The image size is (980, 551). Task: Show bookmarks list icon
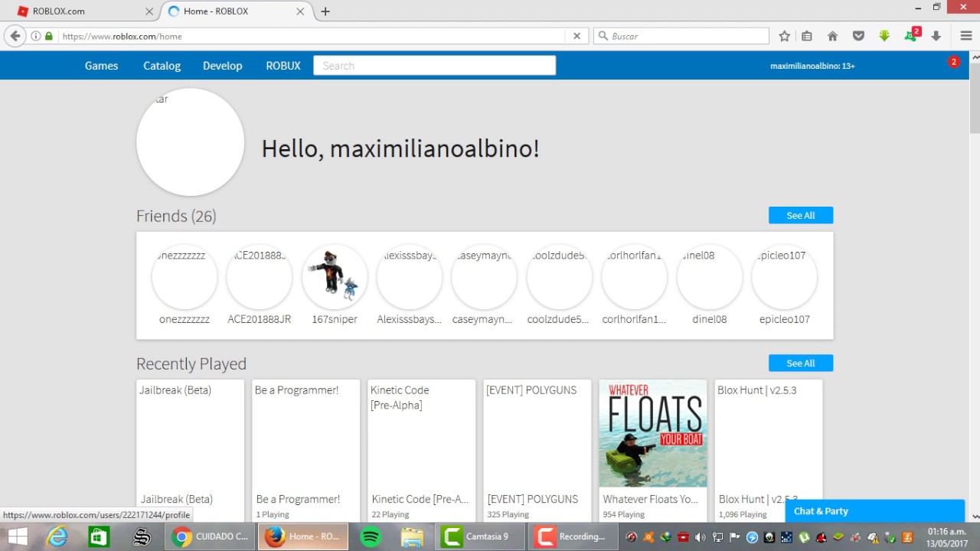807,36
